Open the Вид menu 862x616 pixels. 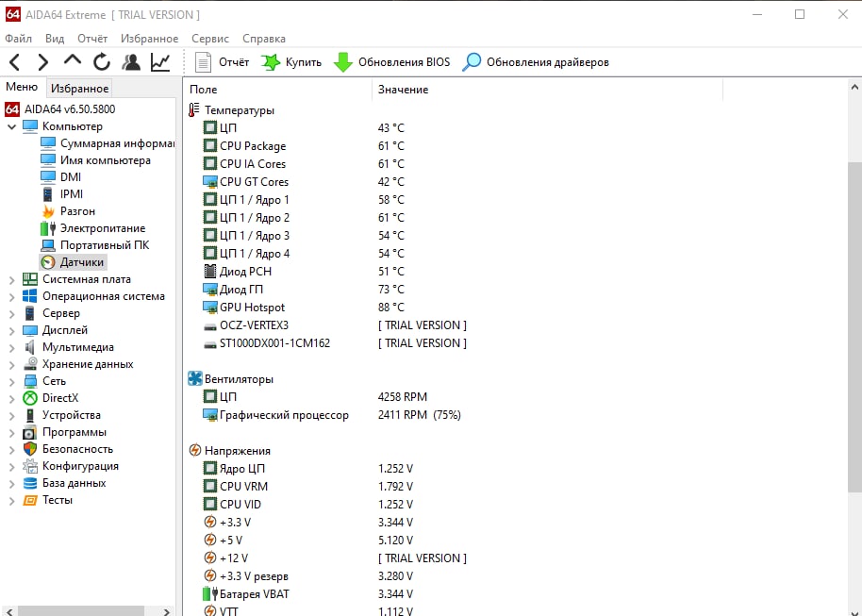click(x=55, y=39)
